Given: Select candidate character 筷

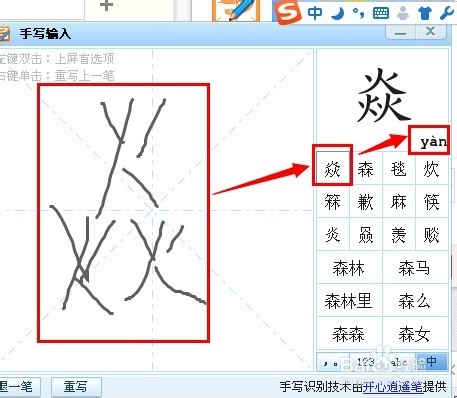Looking at the screenshot, I should tap(431, 202).
